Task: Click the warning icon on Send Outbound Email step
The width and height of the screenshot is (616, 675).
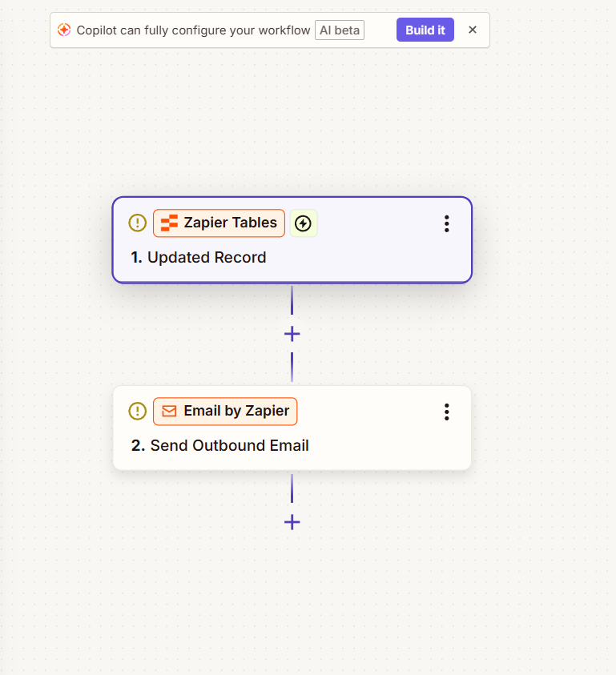Action: pos(138,412)
